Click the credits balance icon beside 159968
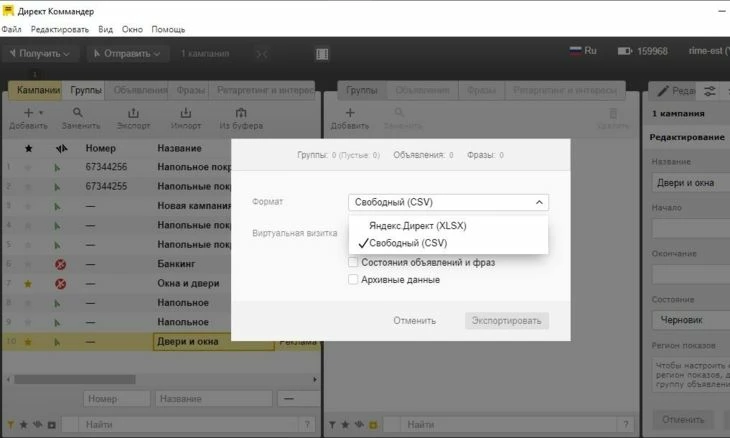This screenshot has height=438, width=730. [x=625, y=51]
